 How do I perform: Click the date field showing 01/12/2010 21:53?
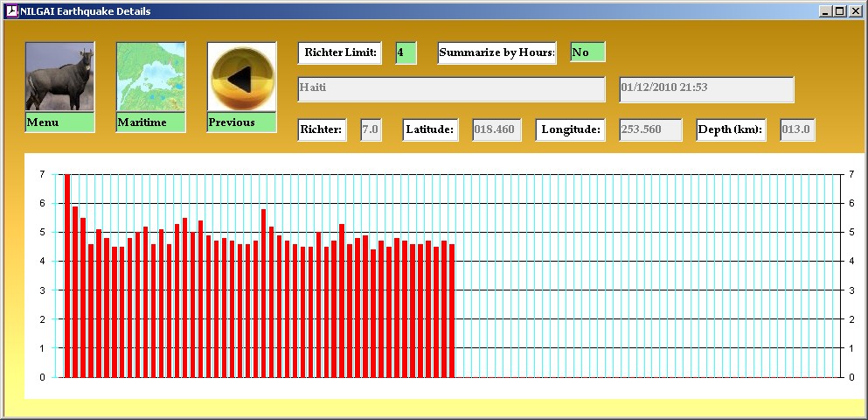706,89
